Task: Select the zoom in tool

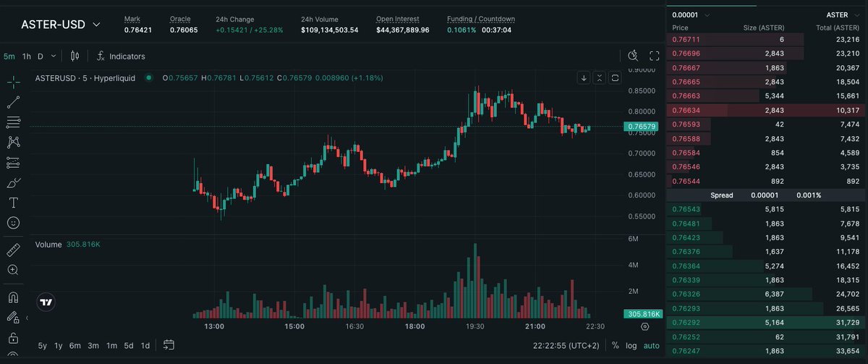Action: [x=13, y=270]
